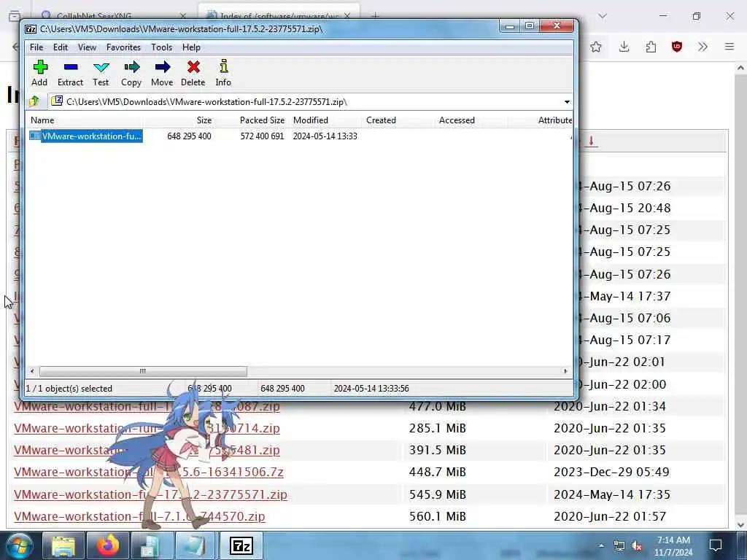The image size is (747, 560).
Task: Show hidden system tray icons
Action: (x=601, y=545)
